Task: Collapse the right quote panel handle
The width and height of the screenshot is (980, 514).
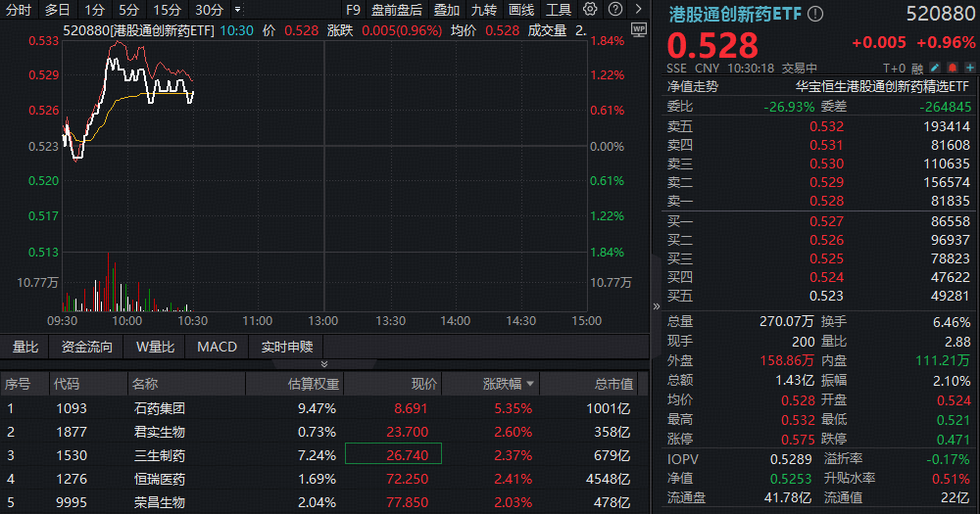Action: coord(656,306)
